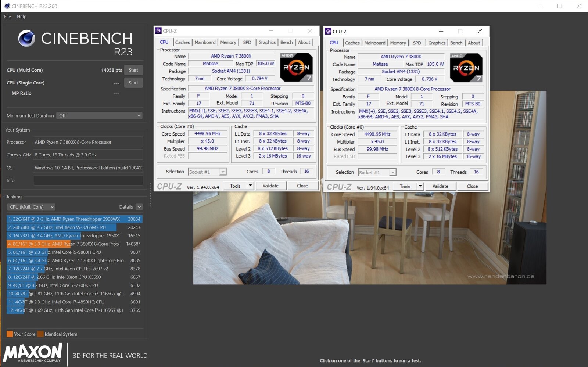Click the Ryzen 7 logo in left CPU-Z

coord(296,67)
